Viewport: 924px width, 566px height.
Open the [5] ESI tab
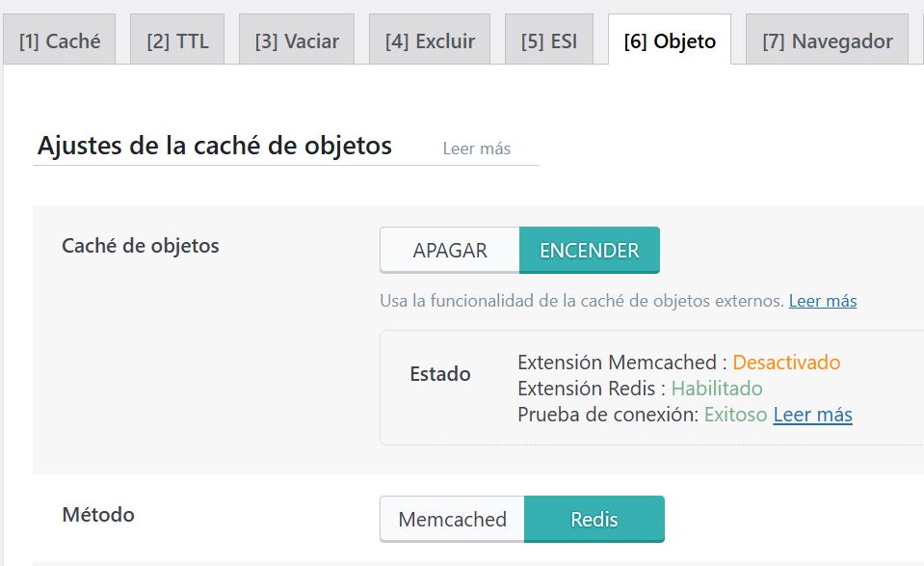pyautogui.click(x=549, y=41)
